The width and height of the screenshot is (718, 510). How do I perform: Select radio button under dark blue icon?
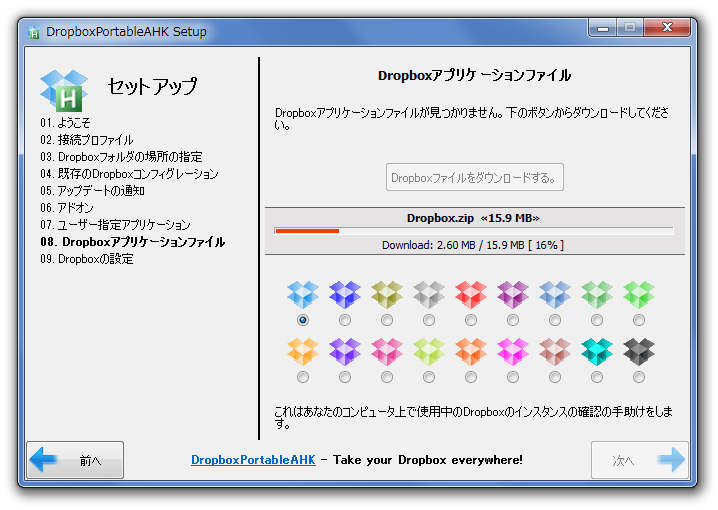pyautogui.click(x=345, y=320)
